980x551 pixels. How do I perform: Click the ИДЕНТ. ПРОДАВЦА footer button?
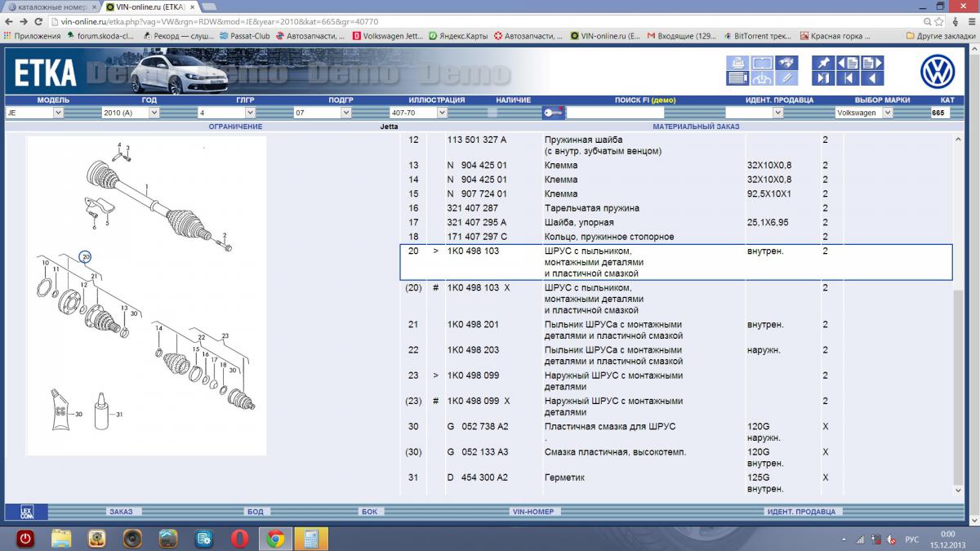(x=801, y=512)
